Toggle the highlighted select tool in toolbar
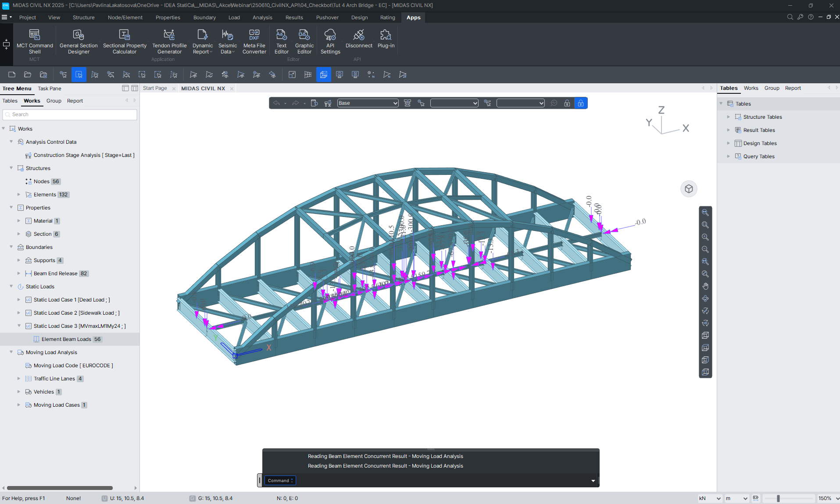This screenshot has width=840, height=504. tap(79, 75)
